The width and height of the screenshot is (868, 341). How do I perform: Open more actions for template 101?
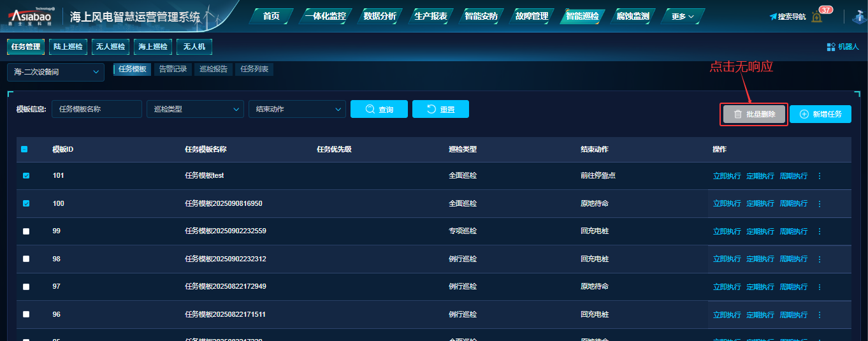(820, 176)
